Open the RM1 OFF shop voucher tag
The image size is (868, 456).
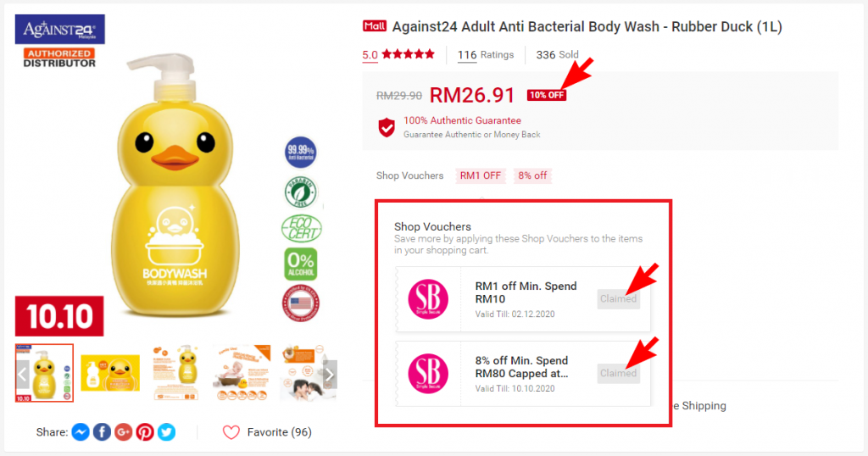(x=481, y=175)
